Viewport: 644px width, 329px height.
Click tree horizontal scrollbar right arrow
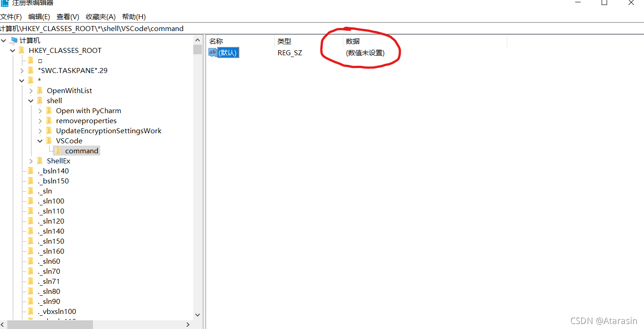coord(188,324)
